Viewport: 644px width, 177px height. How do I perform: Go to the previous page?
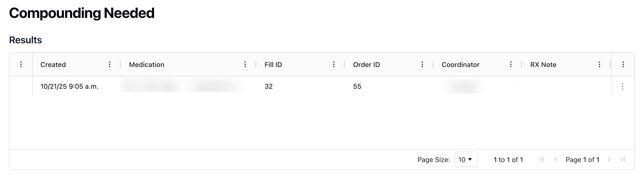(556, 159)
